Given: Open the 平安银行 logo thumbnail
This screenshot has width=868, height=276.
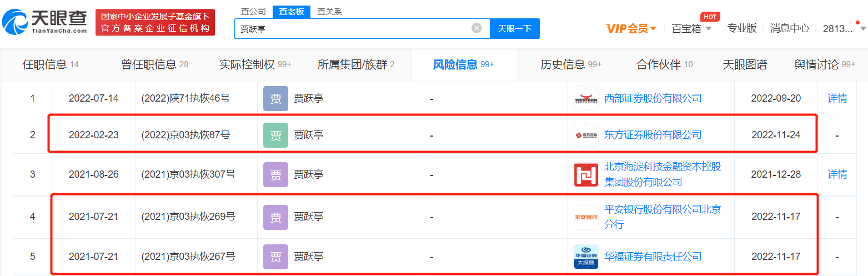Looking at the screenshot, I should point(586,217).
